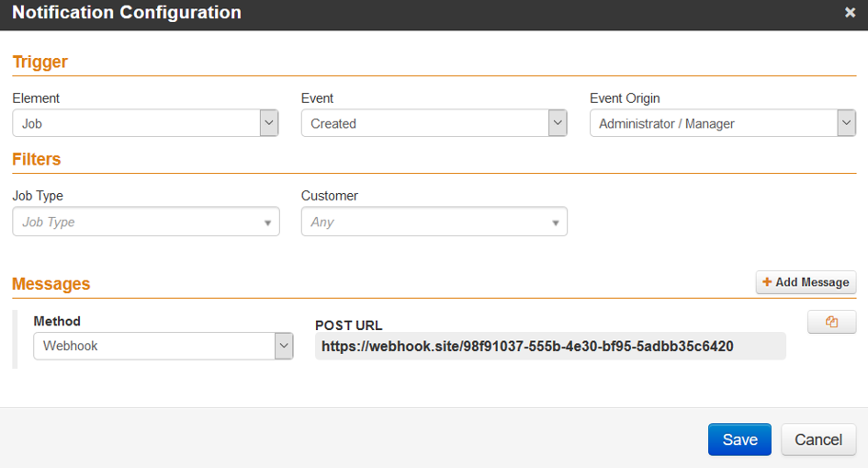This screenshot has width=868, height=468.
Task: Open the Job Type filter dropdown
Action: click(146, 222)
